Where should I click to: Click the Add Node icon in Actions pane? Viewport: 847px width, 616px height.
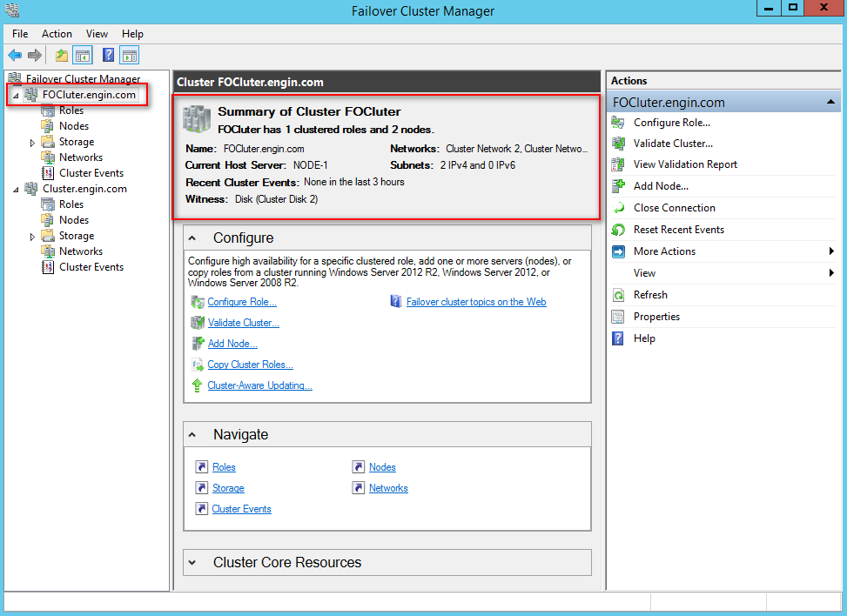(x=618, y=186)
